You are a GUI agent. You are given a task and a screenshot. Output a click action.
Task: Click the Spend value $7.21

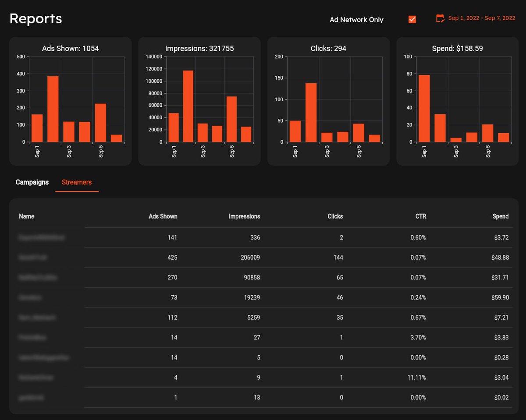501,318
